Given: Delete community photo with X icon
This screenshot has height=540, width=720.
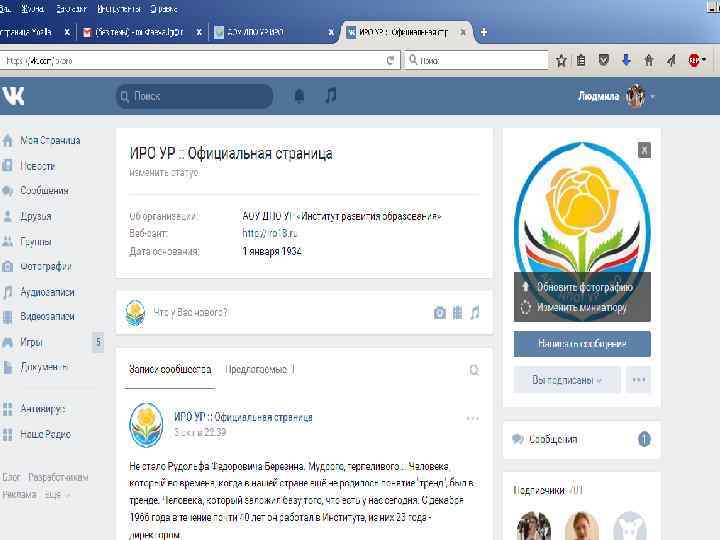Looking at the screenshot, I should (644, 150).
